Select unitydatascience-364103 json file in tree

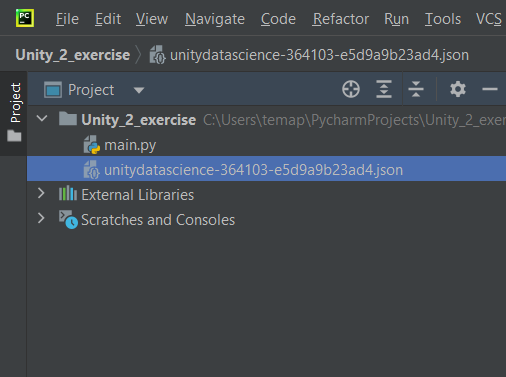pos(253,170)
